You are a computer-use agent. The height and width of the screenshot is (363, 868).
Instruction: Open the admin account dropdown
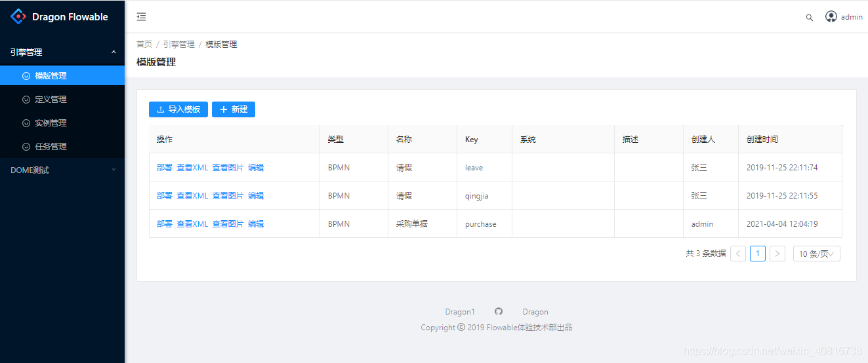(844, 17)
